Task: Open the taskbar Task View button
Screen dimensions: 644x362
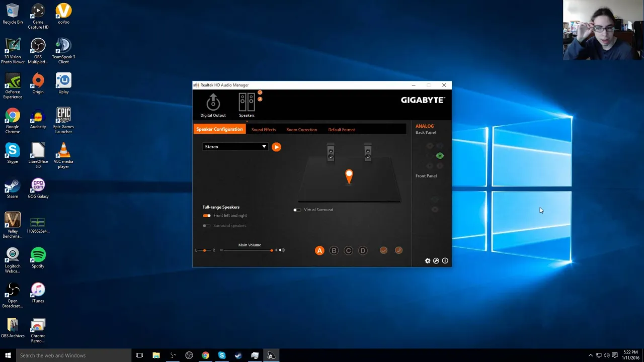Action: coord(139,355)
